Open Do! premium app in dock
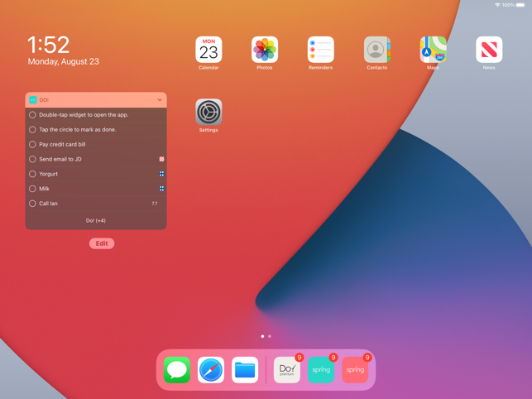Image resolution: width=532 pixels, height=399 pixels. click(287, 370)
